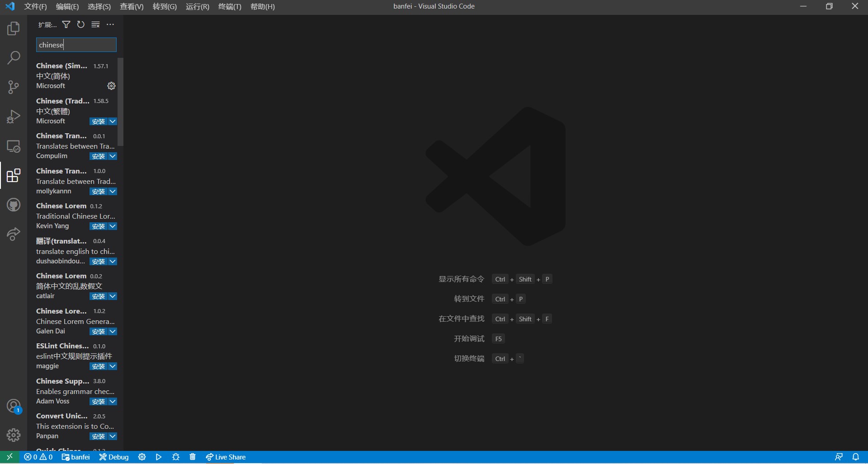Open feedback icon in status bar
This screenshot has height=464, width=868.
839,457
